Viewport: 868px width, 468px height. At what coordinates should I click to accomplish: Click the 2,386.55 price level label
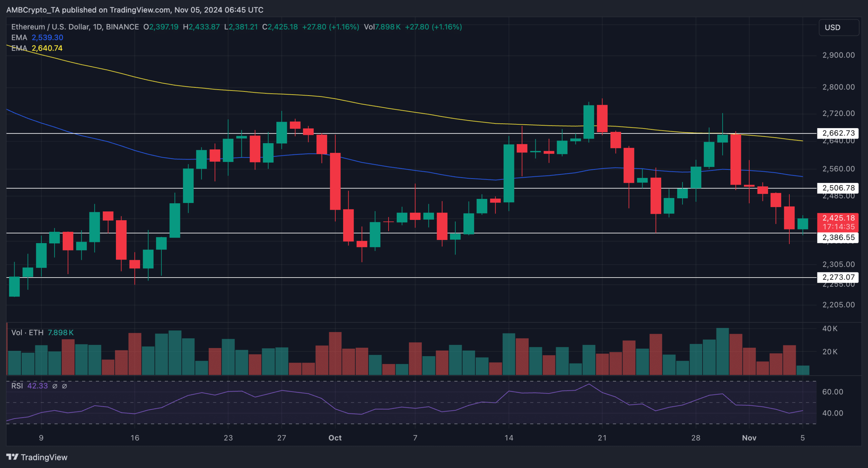(x=838, y=237)
